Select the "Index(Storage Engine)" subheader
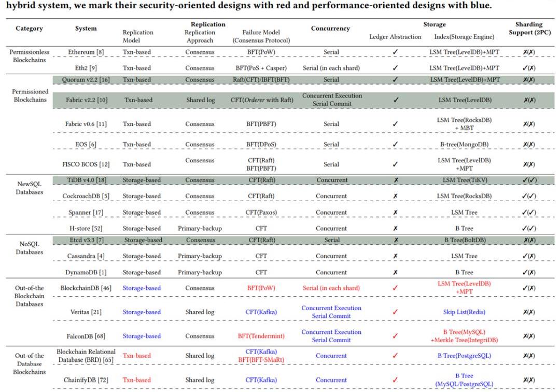Image resolution: width=560 pixels, height=392 pixels. pos(464,37)
